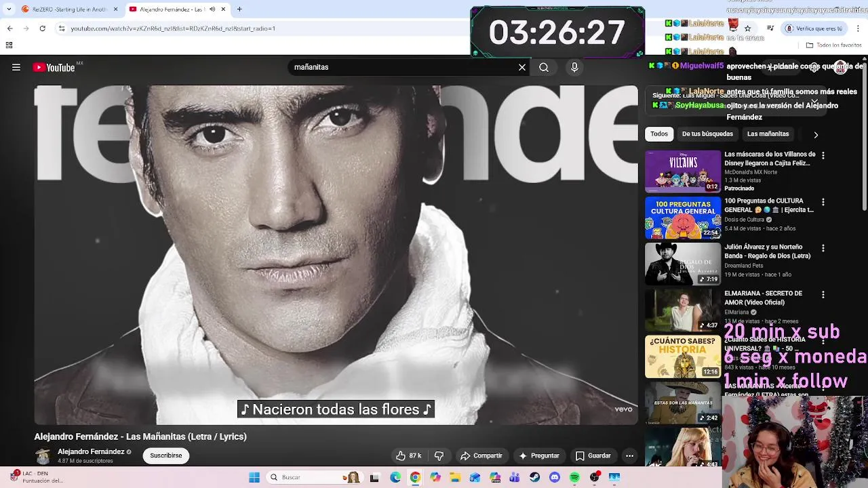Close the Re:ZERO tab
Viewport: 868px width, 488px height.
[115, 9]
